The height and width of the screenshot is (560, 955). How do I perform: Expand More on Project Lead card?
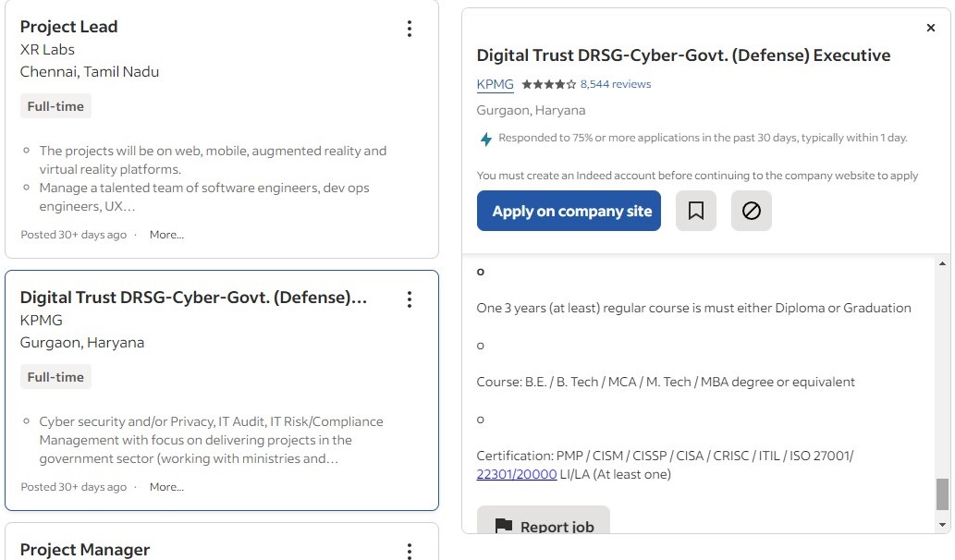166,235
